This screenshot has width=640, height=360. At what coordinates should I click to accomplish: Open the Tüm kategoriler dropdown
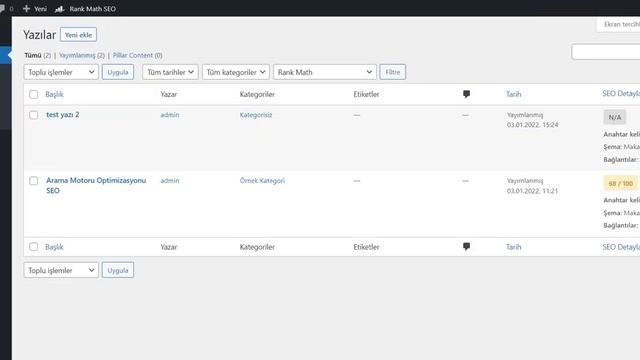(236, 72)
